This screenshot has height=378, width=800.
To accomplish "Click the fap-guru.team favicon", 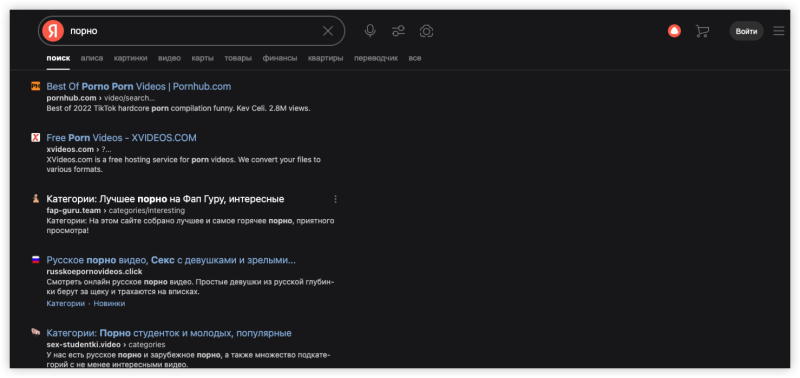I will (x=36, y=199).
